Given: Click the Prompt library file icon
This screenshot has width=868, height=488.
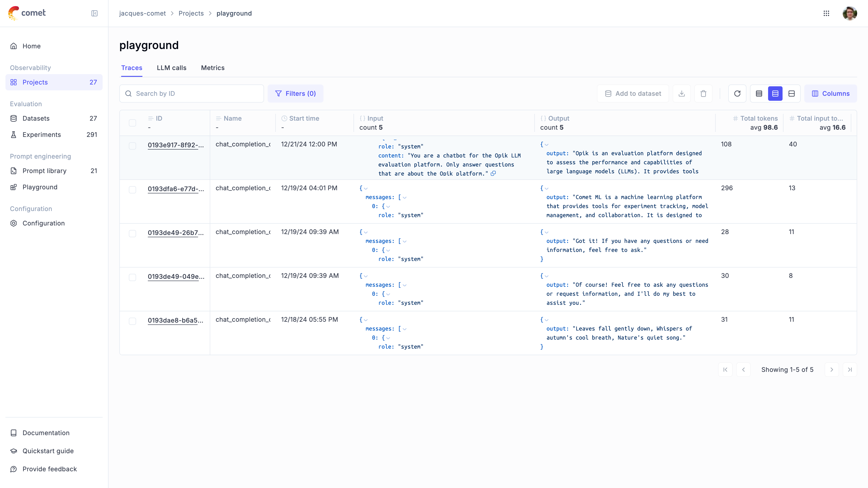Looking at the screenshot, I should click(14, 171).
